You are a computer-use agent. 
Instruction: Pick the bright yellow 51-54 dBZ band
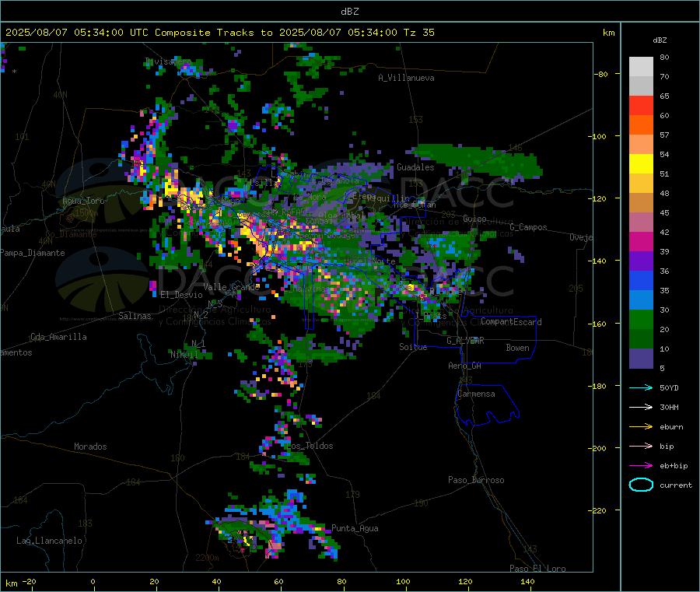point(641,164)
